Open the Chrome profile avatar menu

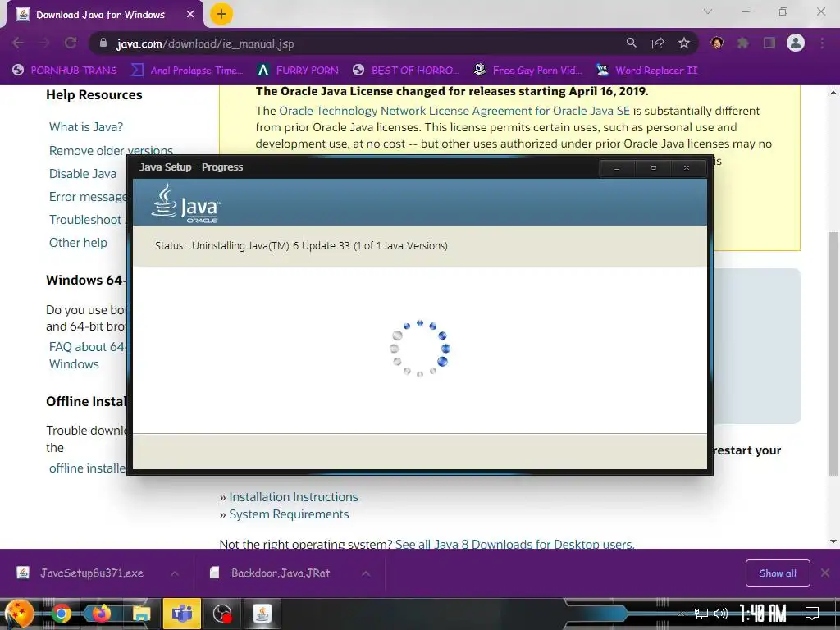(796, 43)
